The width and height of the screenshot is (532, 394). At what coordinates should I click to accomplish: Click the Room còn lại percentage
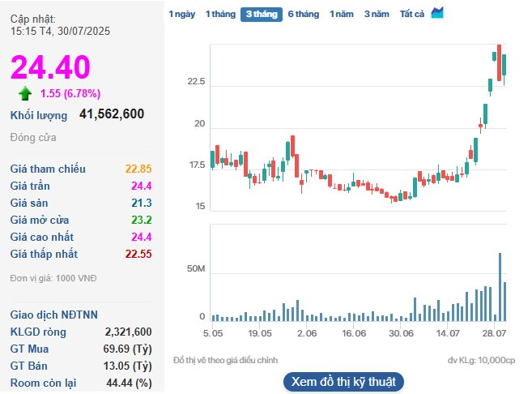pos(128,383)
